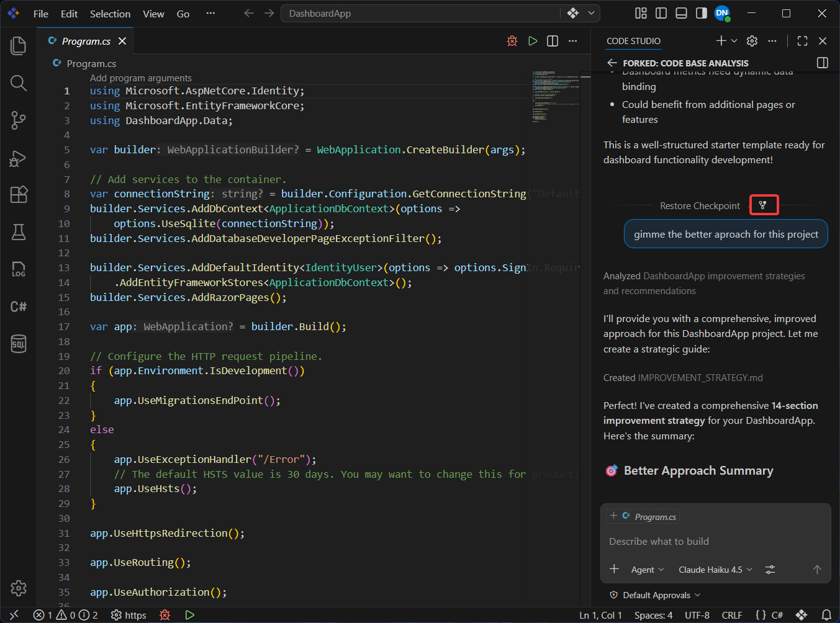The width and height of the screenshot is (840, 623).
Task: Click the Describe what to build input
Action: coord(715,541)
